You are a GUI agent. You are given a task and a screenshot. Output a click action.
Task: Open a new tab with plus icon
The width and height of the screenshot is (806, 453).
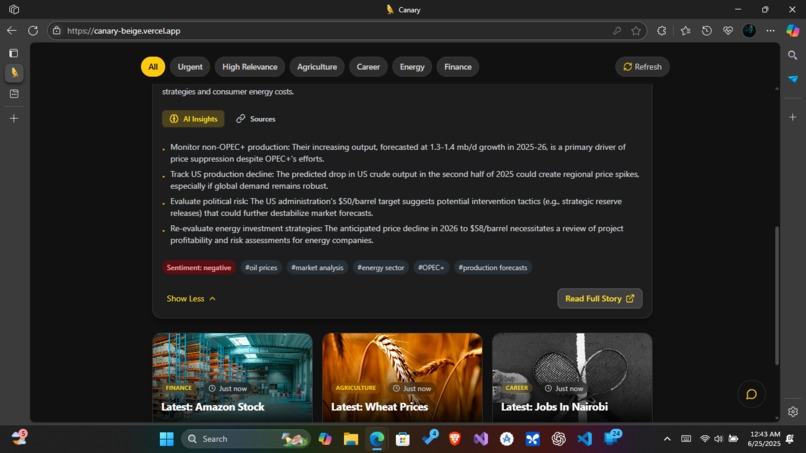pyautogui.click(x=14, y=118)
